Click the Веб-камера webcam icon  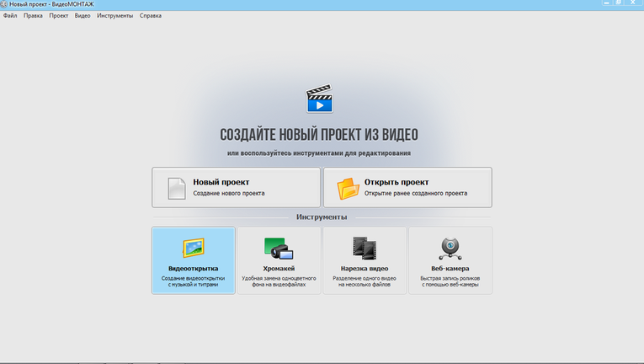coord(450,249)
